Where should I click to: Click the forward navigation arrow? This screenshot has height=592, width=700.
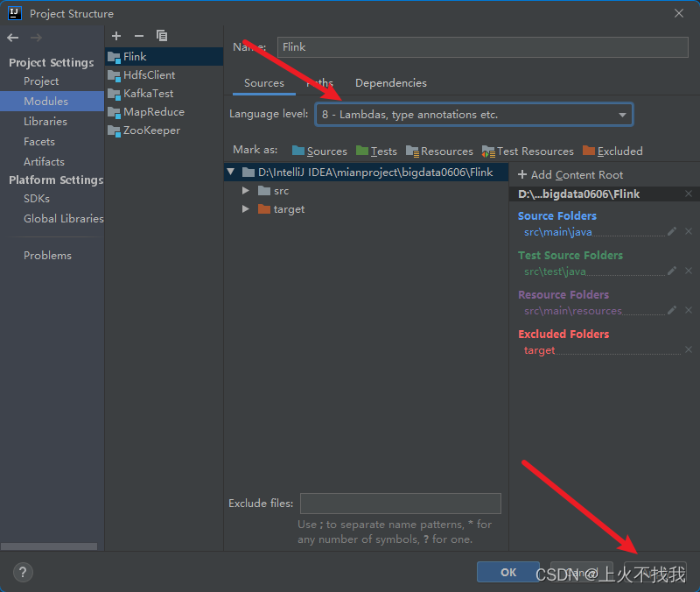tap(36, 38)
